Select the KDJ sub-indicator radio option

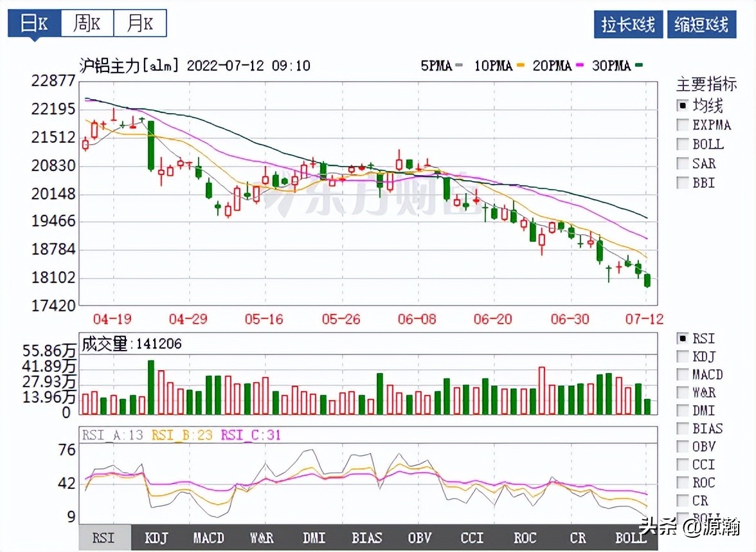pyautogui.click(x=682, y=356)
